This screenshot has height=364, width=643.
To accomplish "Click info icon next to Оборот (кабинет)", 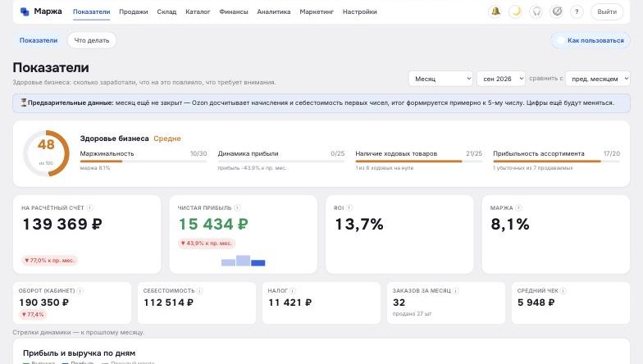I will 80,290.
